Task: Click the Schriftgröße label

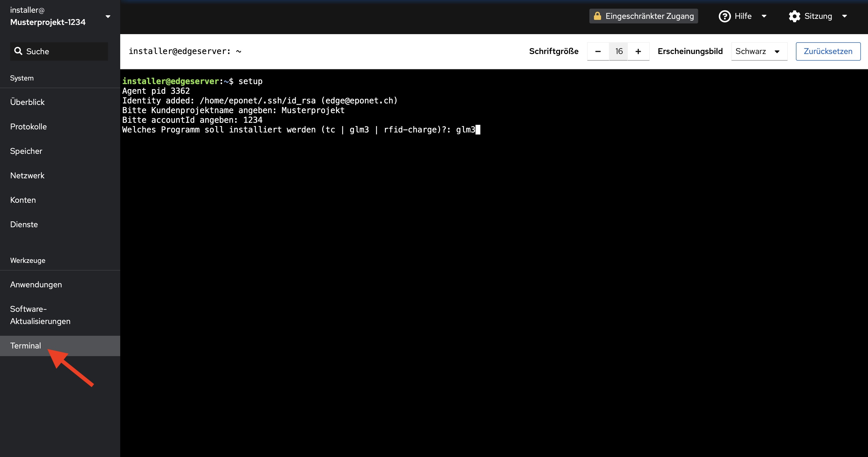Action: click(554, 51)
